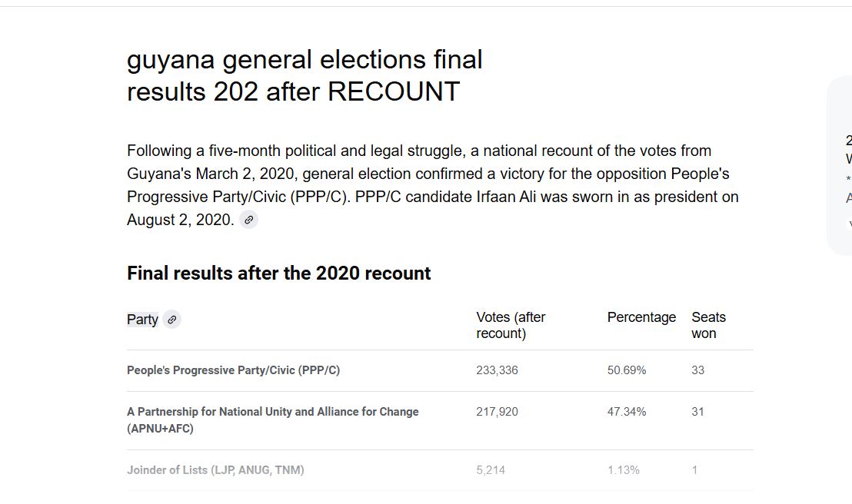Click the faded 5,214 votes cell
Screen dimensions: 852x504
[491, 470]
